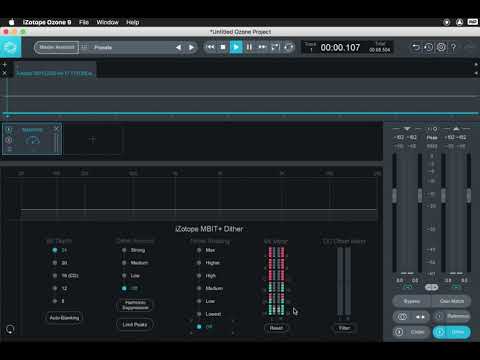Screen dimensions: 480x360
Task: Skip forward to next track
Action: [x=262, y=47]
